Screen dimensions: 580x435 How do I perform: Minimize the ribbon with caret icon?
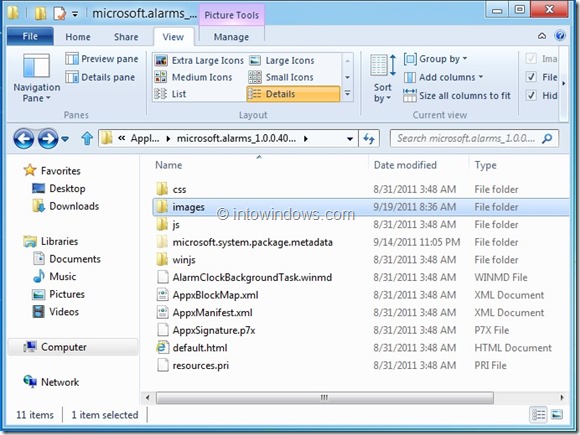click(542, 36)
